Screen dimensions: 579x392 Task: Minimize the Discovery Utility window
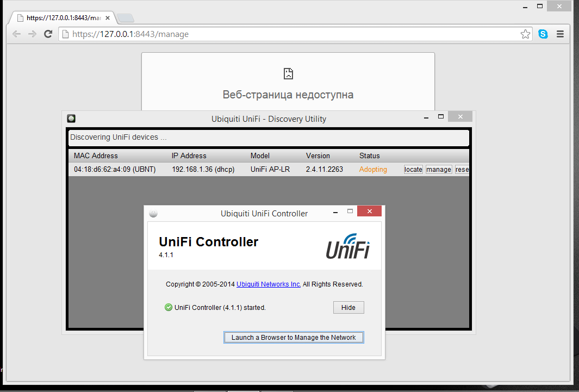point(426,117)
